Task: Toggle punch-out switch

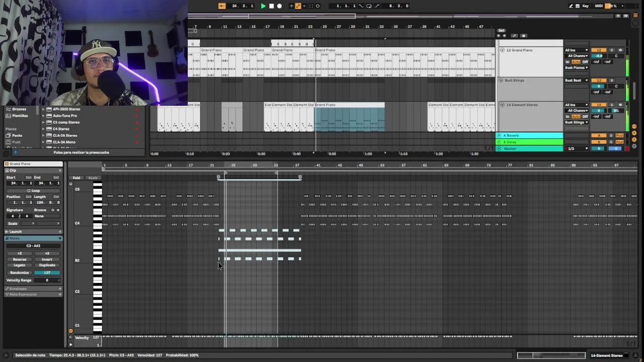Action: 376,6
